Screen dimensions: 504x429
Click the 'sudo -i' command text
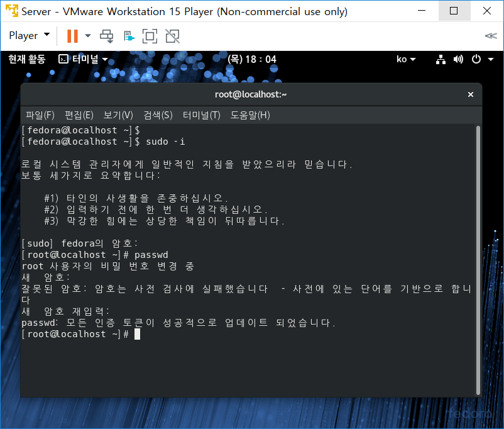pos(165,142)
